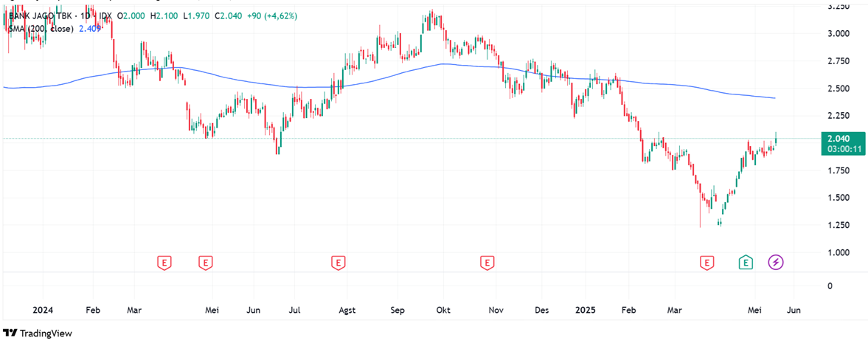Click the Agst label on time axis

point(347,311)
